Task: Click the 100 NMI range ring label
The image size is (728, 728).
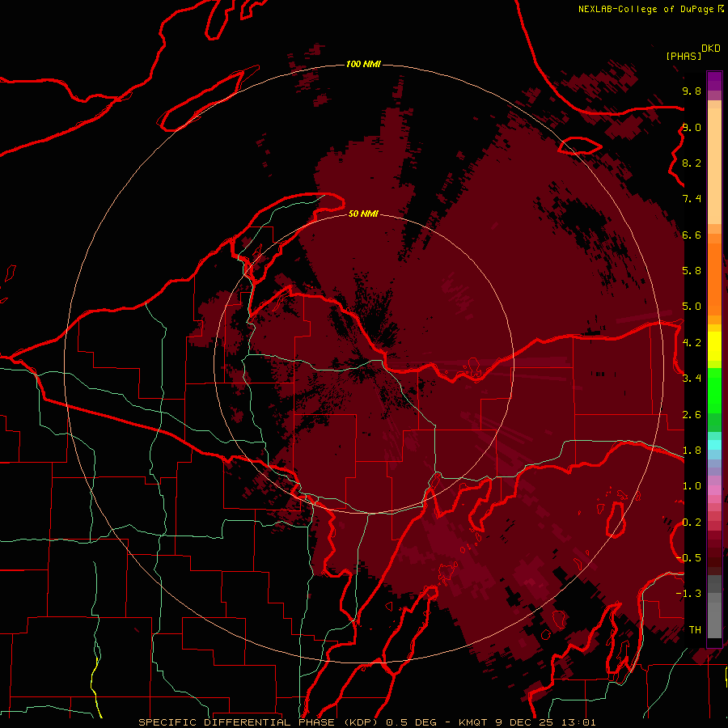Action: point(363,64)
